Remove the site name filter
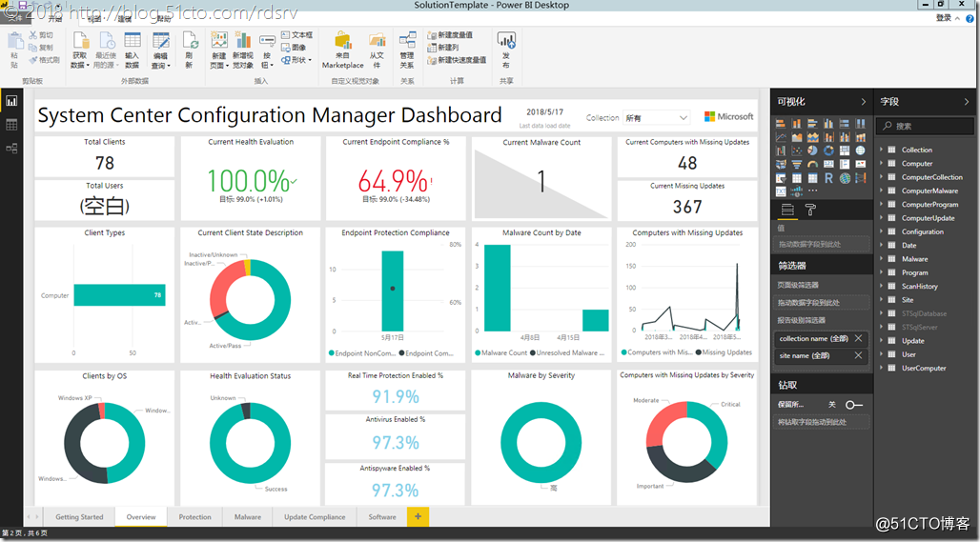Screen dimensions: 980x542 (x=858, y=355)
